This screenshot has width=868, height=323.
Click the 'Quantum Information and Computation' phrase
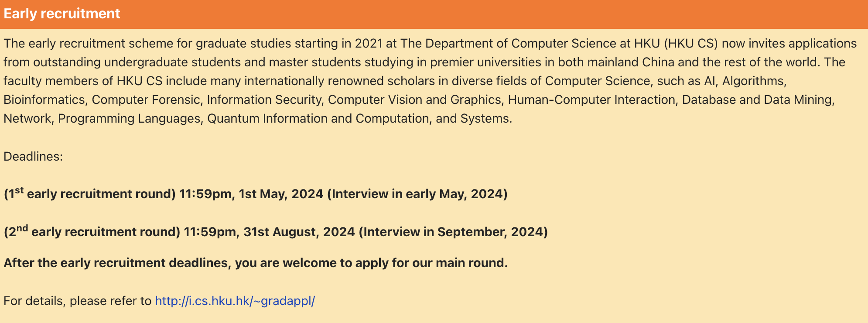pyautogui.click(x=318, y=118)
